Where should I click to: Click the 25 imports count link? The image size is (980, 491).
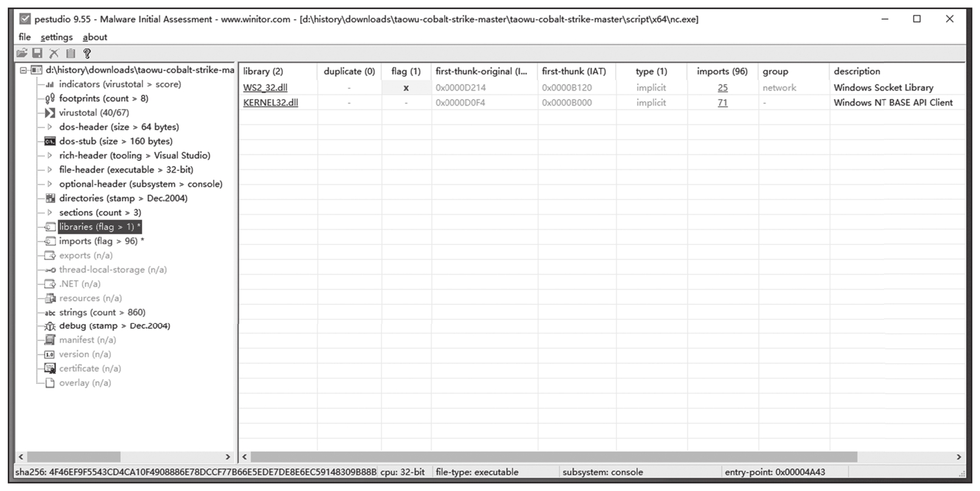[x=722, y=88]
